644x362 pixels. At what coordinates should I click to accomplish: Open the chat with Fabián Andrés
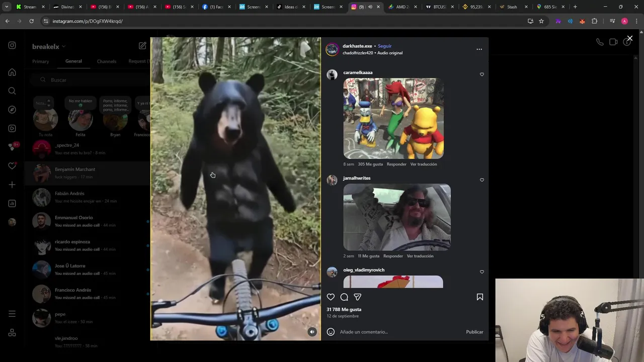coord(88,197)
